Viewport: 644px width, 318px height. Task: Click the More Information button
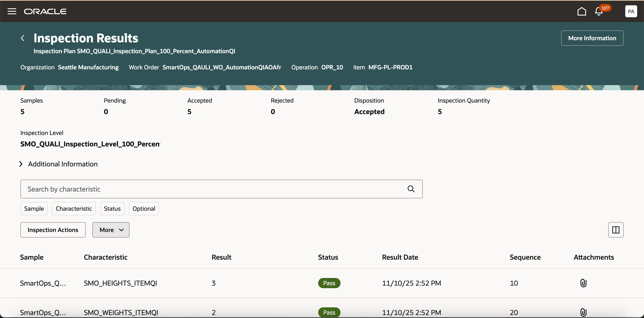[592, 38]
